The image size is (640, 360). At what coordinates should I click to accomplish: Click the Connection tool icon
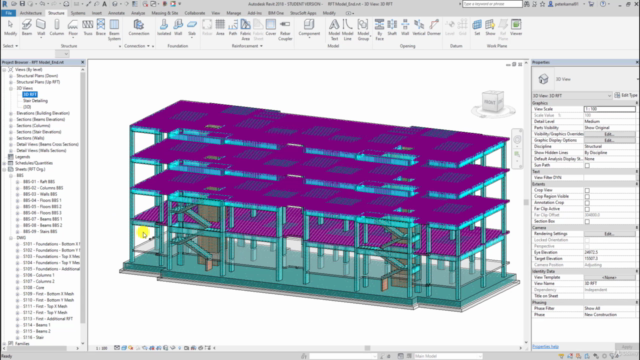coord(139,27)
